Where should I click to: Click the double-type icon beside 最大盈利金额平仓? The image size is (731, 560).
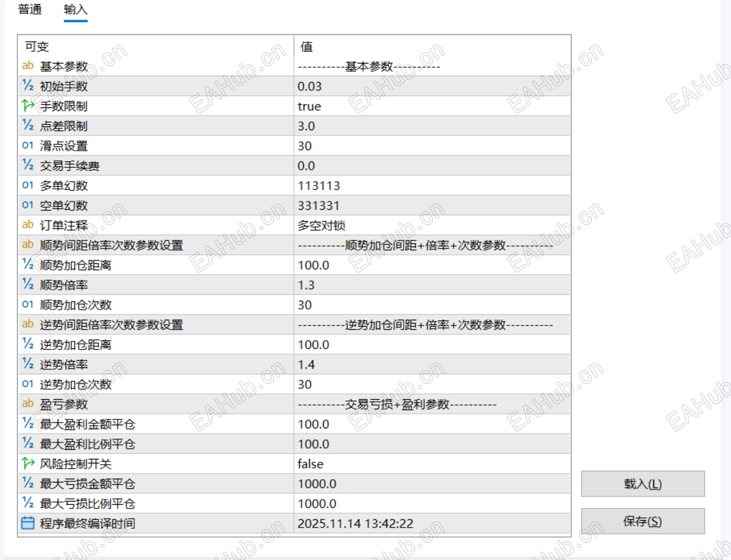pos(28,423)
